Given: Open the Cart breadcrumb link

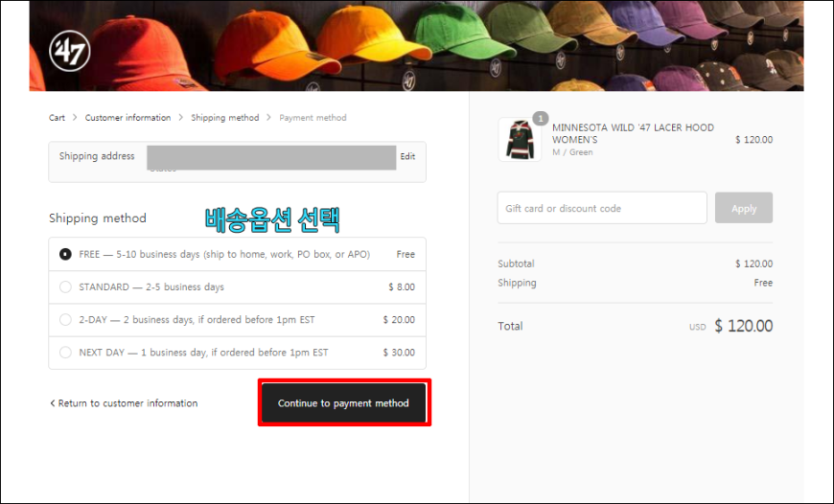Looking at the screenshot, I should point(57,118).
